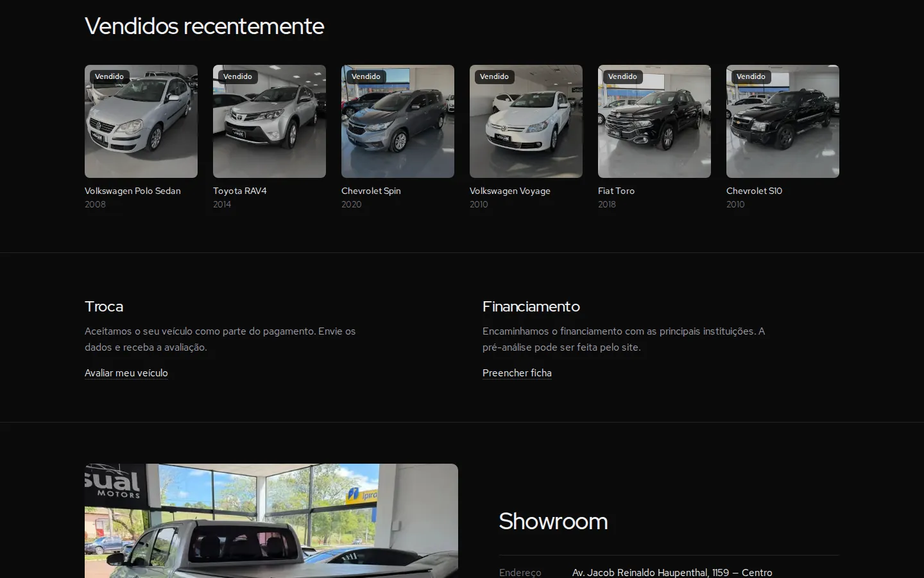This screenshot has height=578, width=924.
Task: Click the Chevrolet Spin title
Action: coord(371,191)
